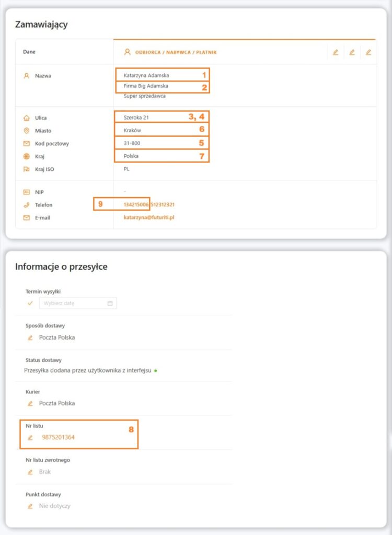The height and width of the screenshot is (535, 392).
Task: Click the person icon beside Odbiorca
Action: point(128,52)
